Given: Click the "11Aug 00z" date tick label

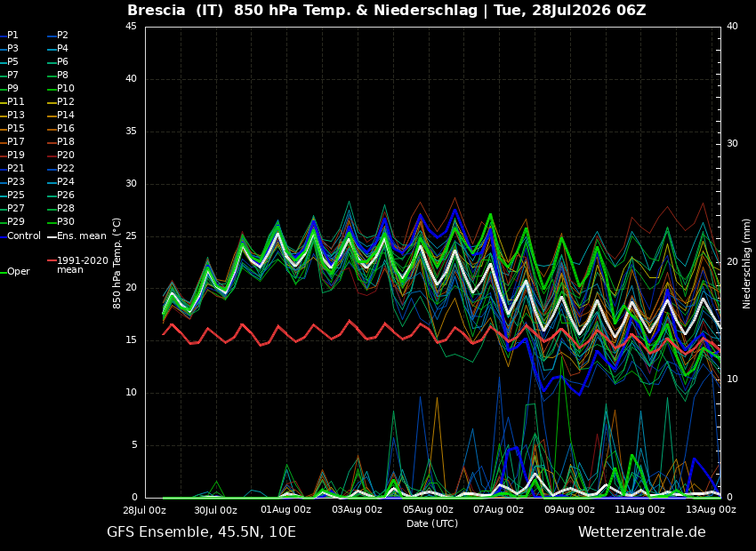Looking at the screenshot, I should (639, 509).
